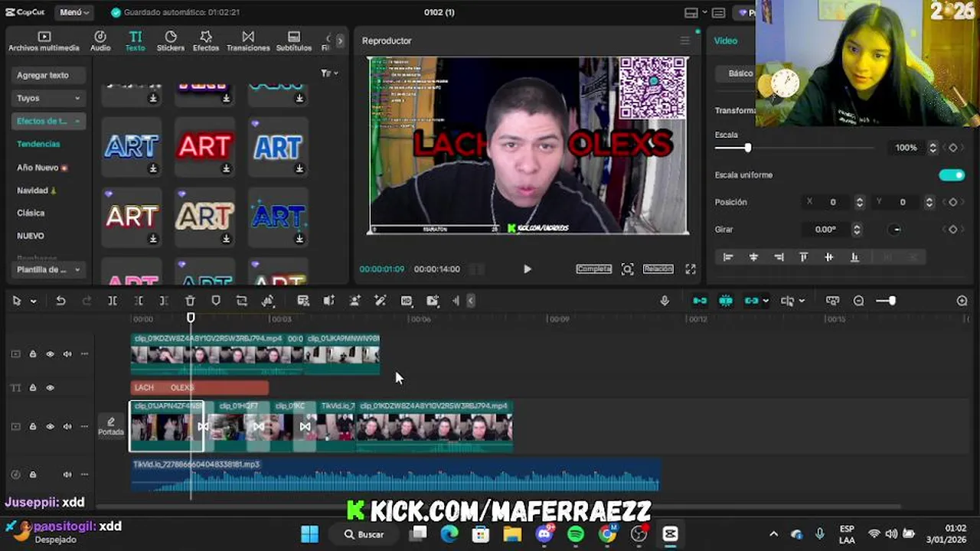Toggle auto snapping on timeline
This screenshot has width=980, height=551.
726,301
